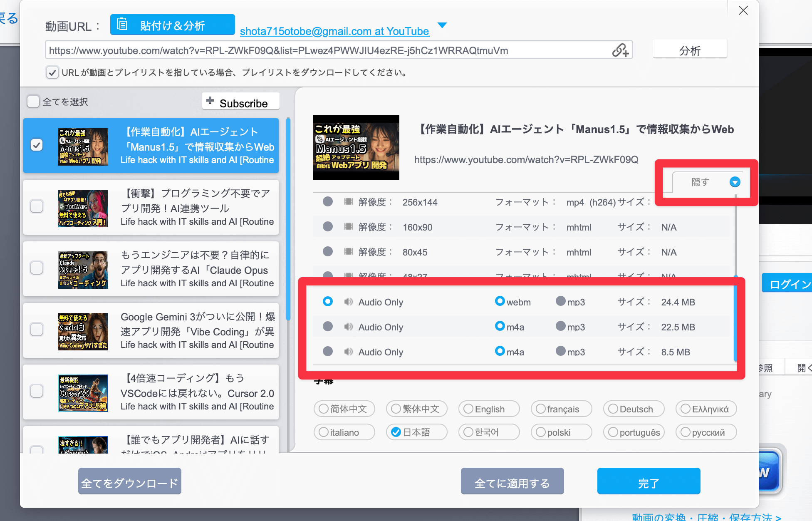Viewport: 812px width, 521px height.
Task: Click the video icon beside the 256x144 resolution row
Action: click(x=349, y=202)
